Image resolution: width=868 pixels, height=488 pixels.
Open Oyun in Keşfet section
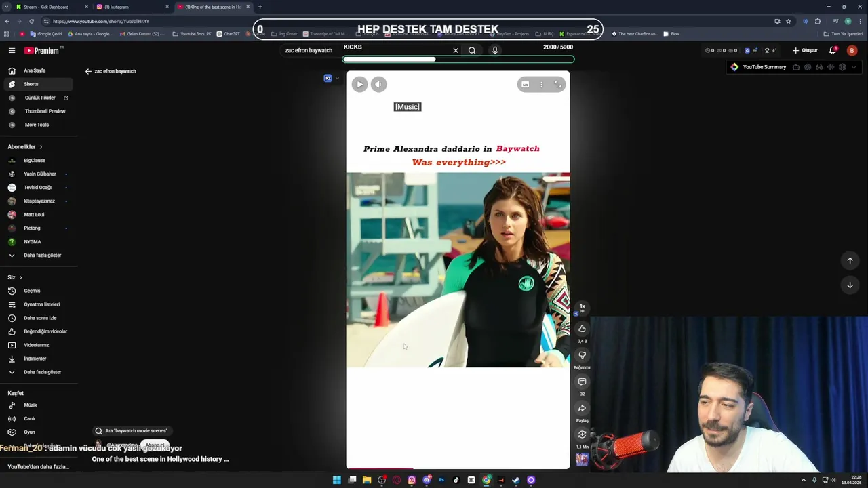(x=37, y=432)
